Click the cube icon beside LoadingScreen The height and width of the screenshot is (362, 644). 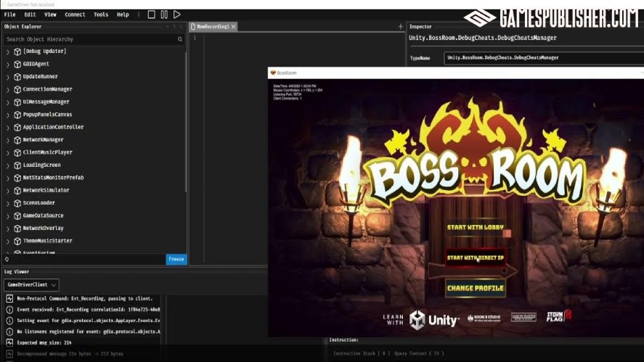pyautogui.click(x=17, y=165)
